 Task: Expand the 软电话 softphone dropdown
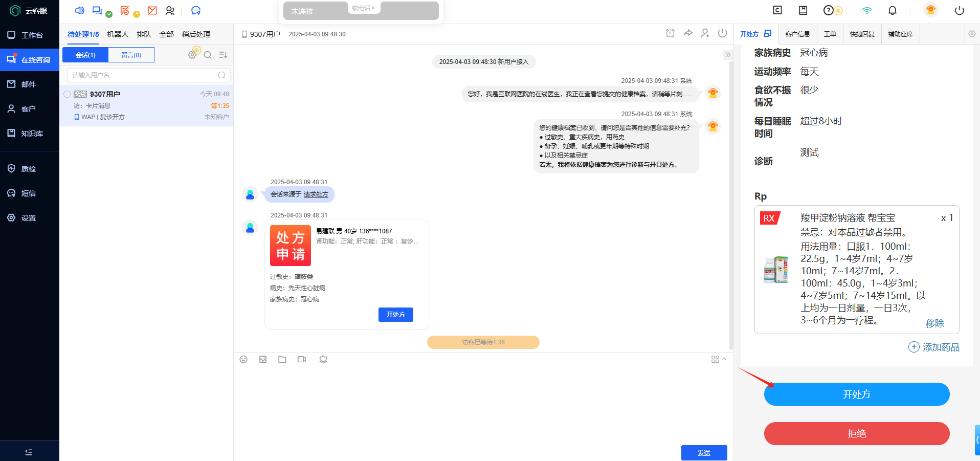(364, 8)
